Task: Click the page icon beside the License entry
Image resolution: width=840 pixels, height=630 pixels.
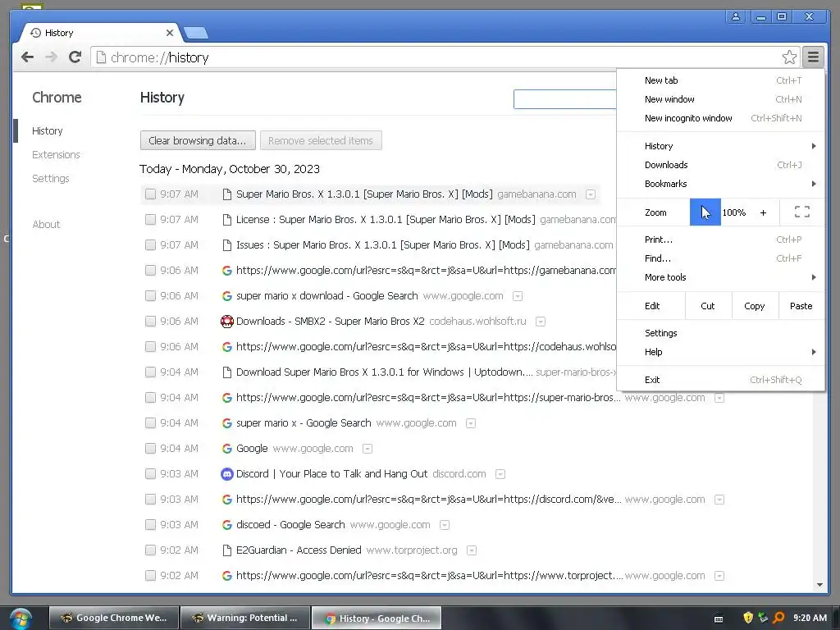Action: [x=227, y=220]
